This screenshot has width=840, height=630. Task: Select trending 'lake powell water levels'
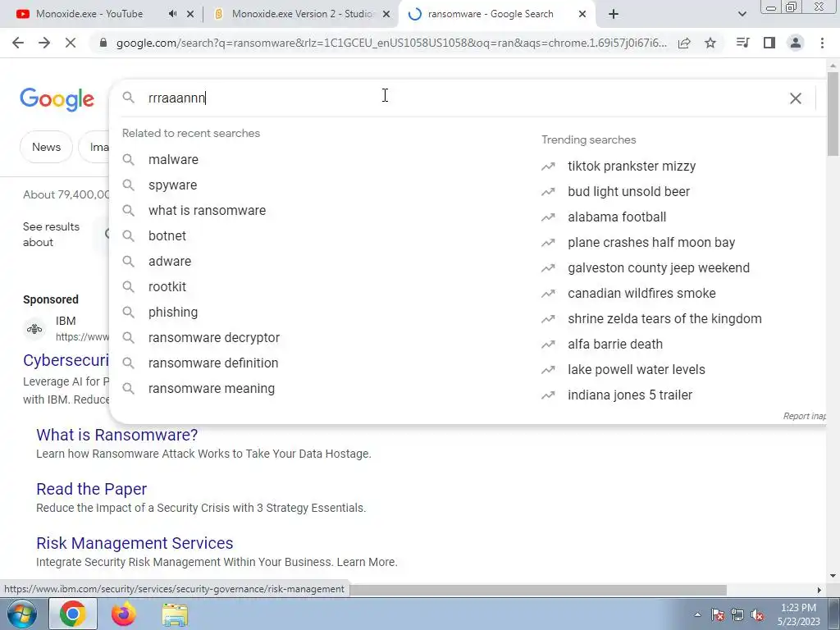tap(637, 370)
